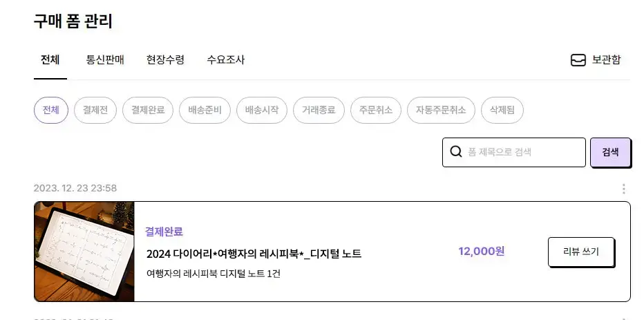Filter orders by 결제완료 chip
This screenshot has width=644, height=320.
click(148, 111)
